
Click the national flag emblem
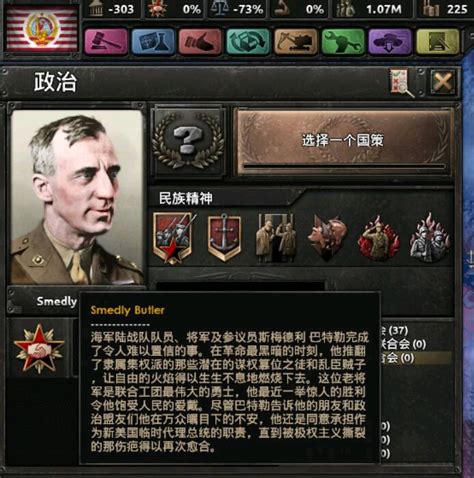[x=42, y=30]
